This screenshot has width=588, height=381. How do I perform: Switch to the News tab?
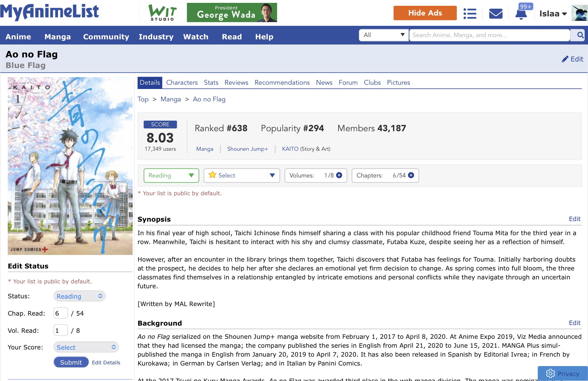coord(324,83)
